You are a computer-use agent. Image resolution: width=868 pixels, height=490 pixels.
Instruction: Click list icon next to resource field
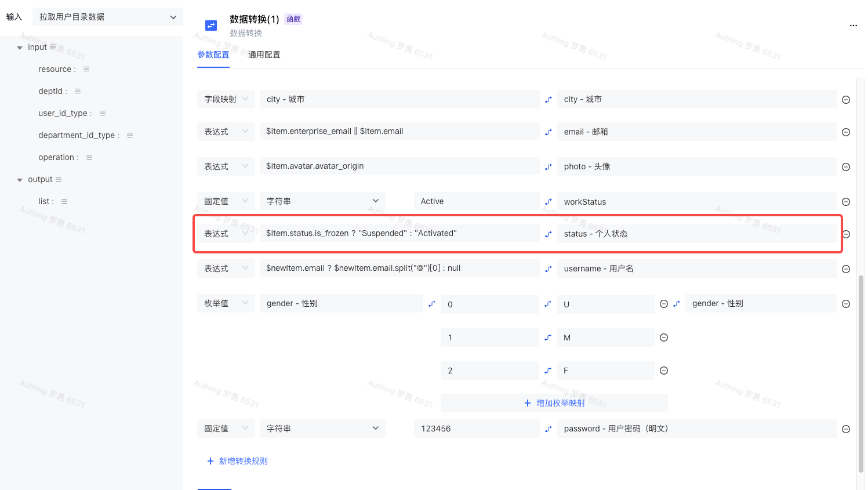click(86, 69)
